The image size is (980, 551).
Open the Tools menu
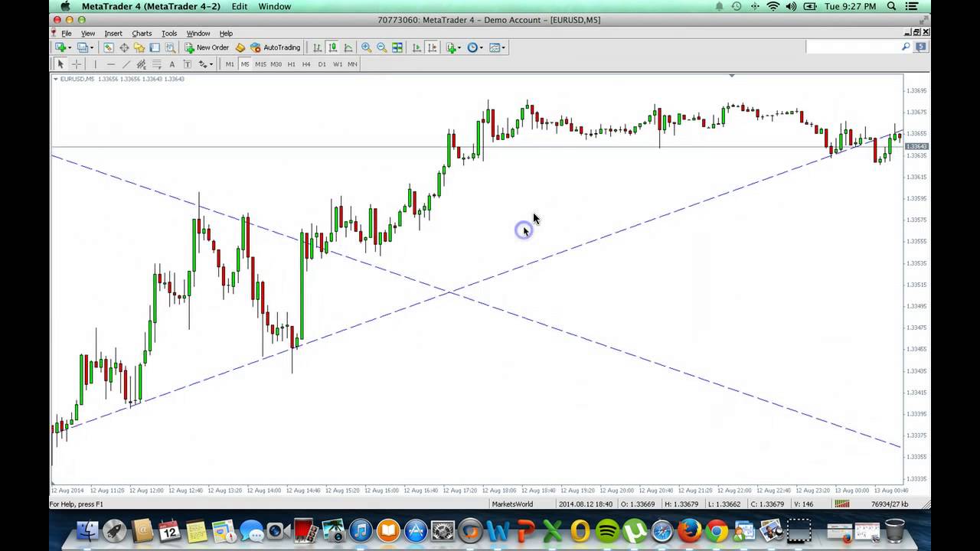169,34
